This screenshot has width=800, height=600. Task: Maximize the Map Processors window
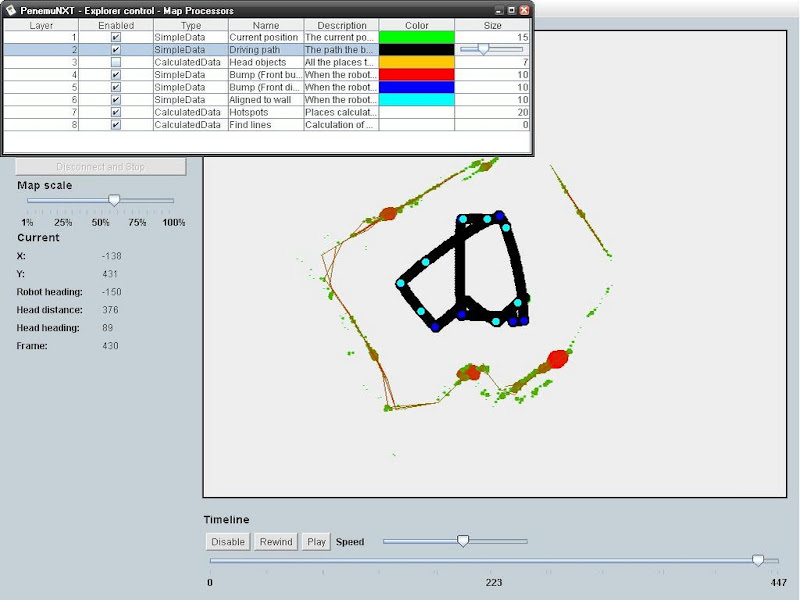coord(511,9)
